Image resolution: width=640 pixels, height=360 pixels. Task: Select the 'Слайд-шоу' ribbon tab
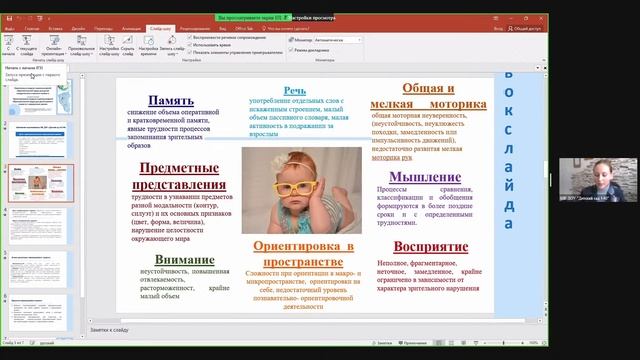click(160, 29)
